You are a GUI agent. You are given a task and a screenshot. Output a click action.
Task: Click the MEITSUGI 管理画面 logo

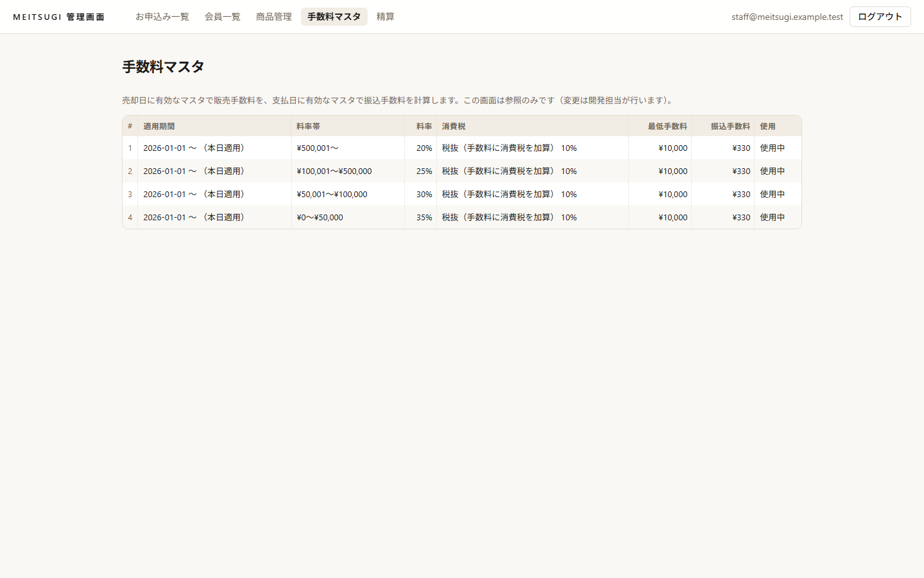click(x=59, y=17)
